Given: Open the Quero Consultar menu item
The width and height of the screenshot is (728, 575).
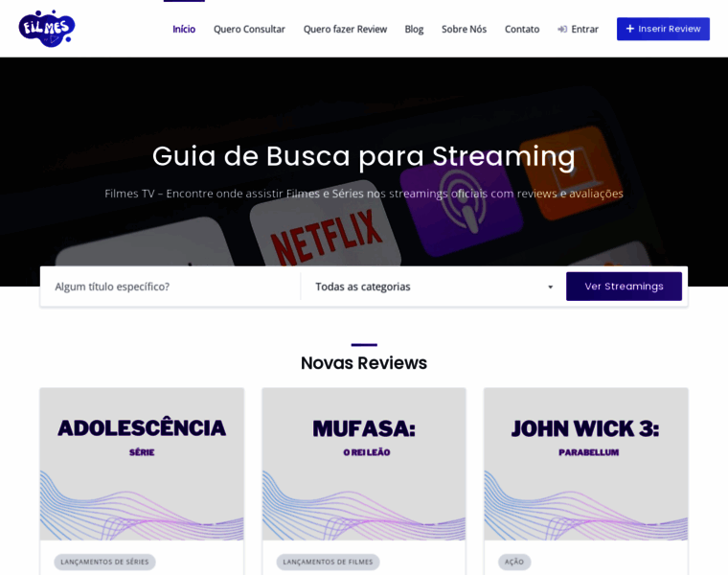Looking at the screenshot, I should 249,30.
